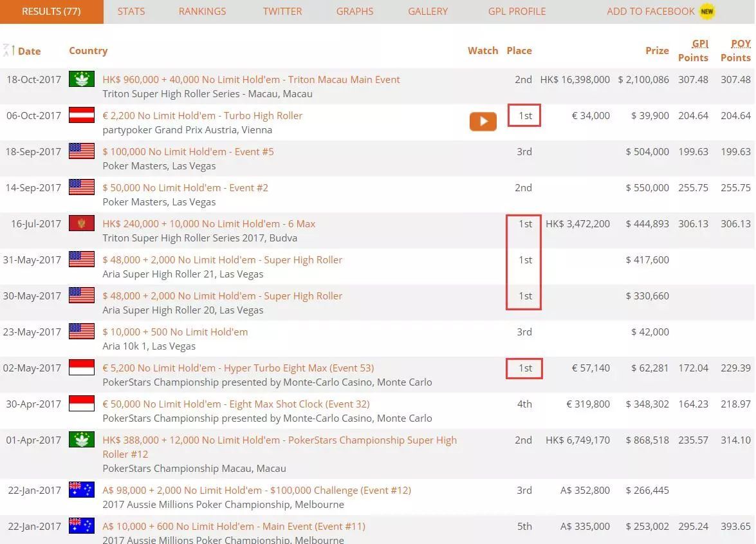Click 'Aria Super High Roller 21, Las Vegas' text
The height and width of the screenshot is (544, 756).
point(183,274)
